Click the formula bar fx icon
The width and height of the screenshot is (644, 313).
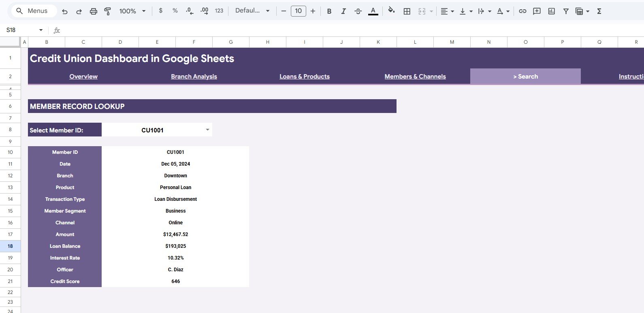click(x=57, y=30)
